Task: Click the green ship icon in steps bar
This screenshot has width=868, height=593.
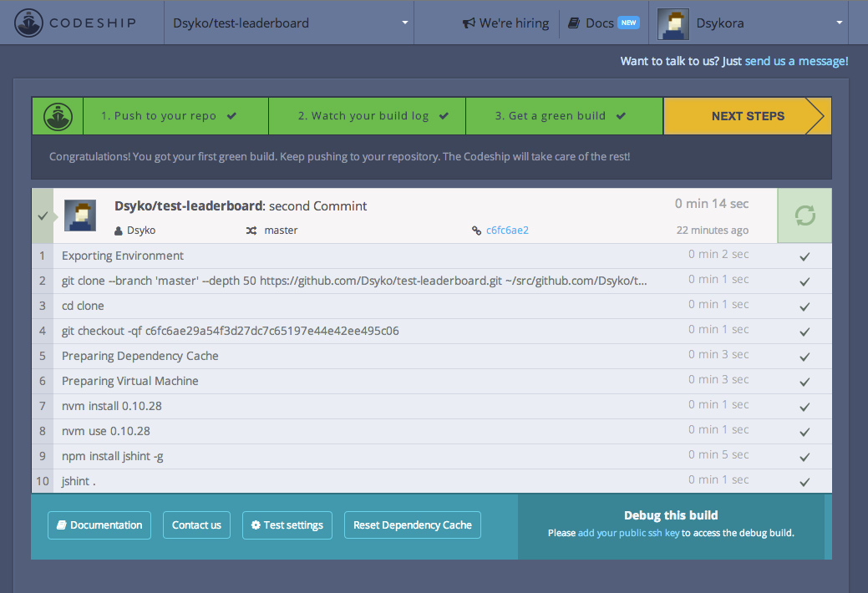Action: coord(58,116)
